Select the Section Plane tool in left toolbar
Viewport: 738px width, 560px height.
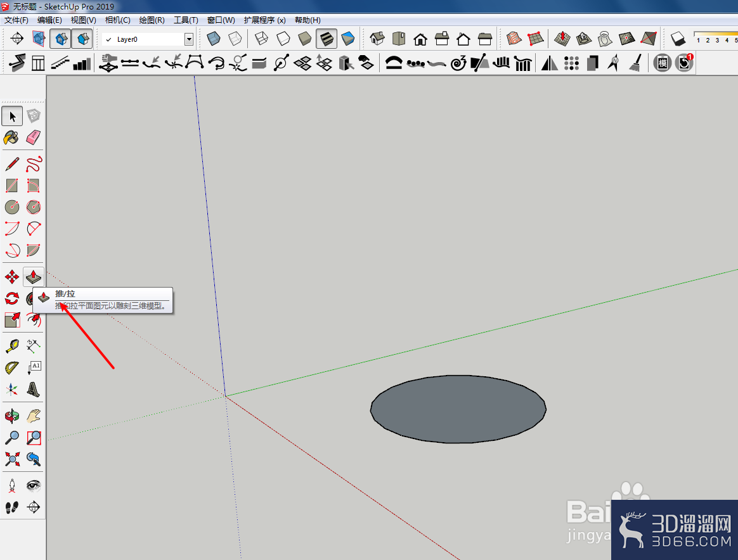34,507
